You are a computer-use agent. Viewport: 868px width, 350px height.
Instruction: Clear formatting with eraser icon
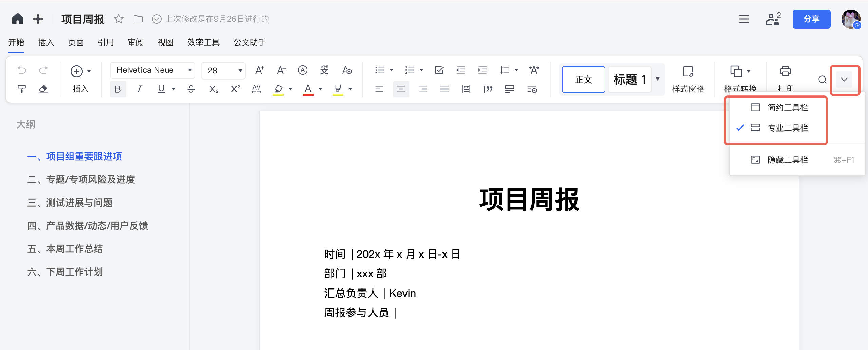(43, 89)
